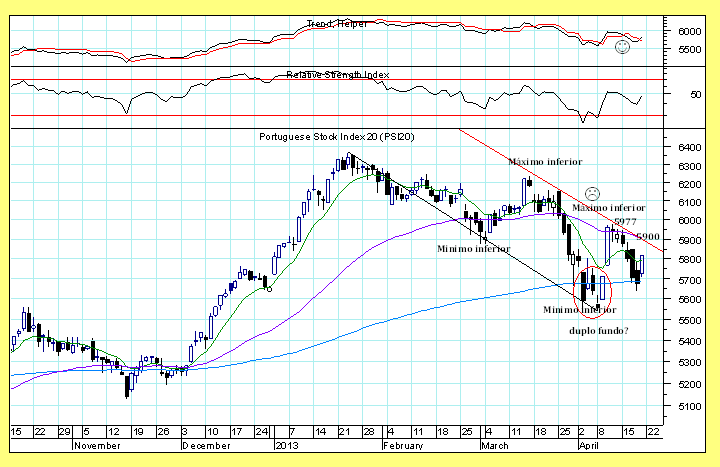Click the 'duplo fundo?' annotation
This screenshot has width=720, height=467.
tap(599, 331)
